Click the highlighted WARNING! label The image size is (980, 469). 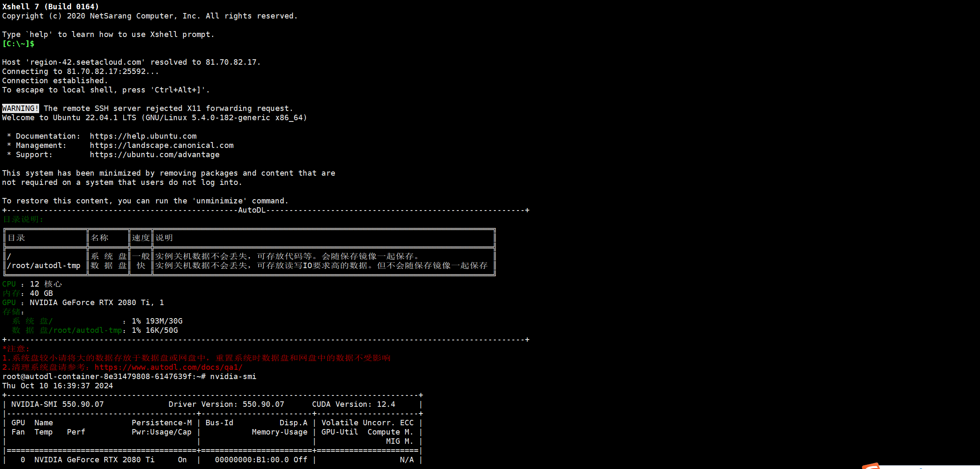(x=20, y=108)
